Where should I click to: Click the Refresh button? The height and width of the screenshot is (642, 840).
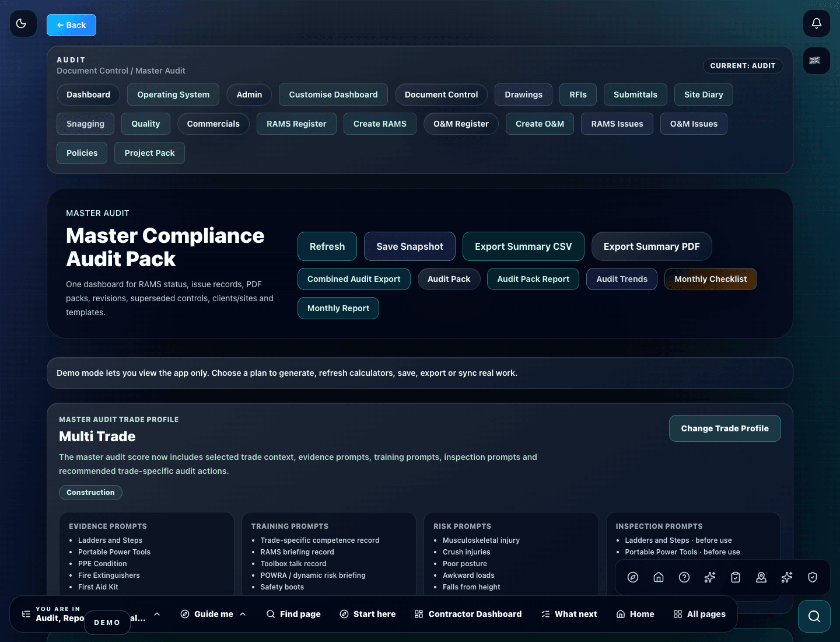click(327, 246)
